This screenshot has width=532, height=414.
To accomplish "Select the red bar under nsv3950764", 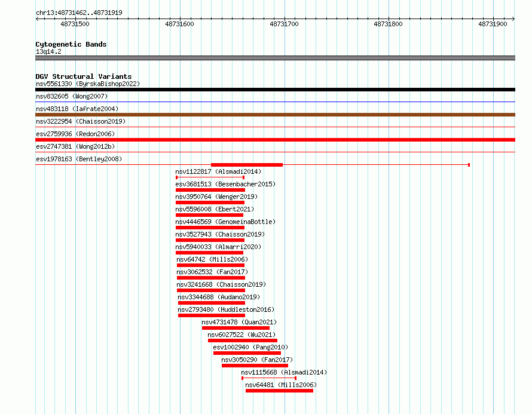I will (x=210, y=203).
